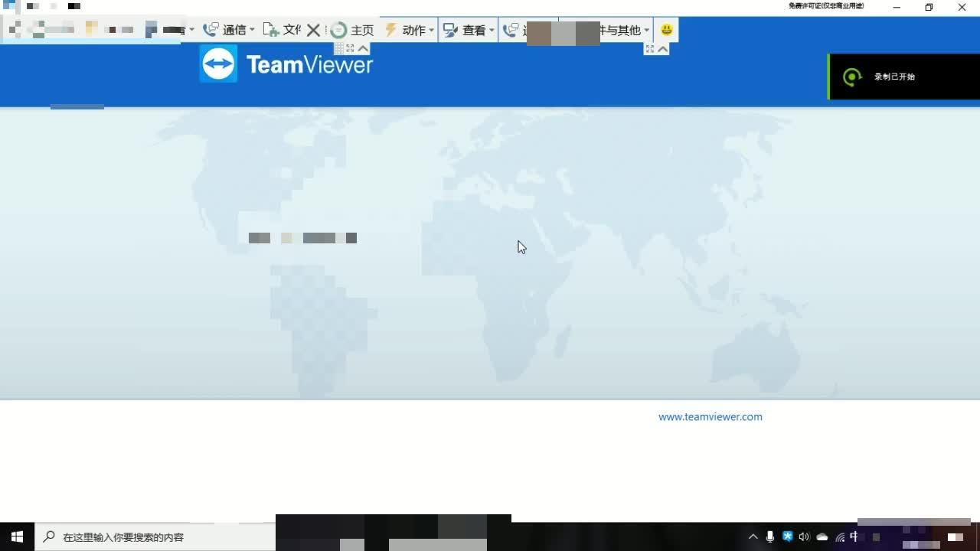
Task: Click the 中 input method indicator
Action: pyautogui.click(x=854, y=537)
